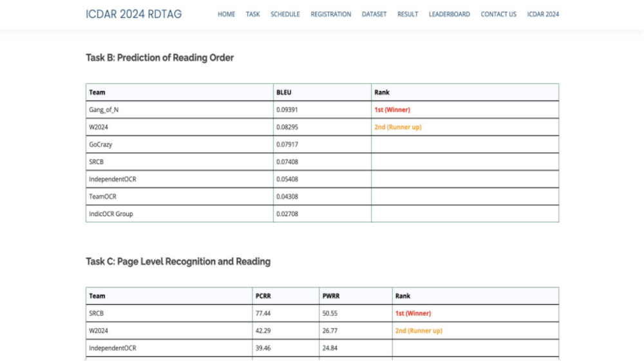Open the ICDAR 2024 RDTAG site title
644x361 pixels.
tap(133, 14)
